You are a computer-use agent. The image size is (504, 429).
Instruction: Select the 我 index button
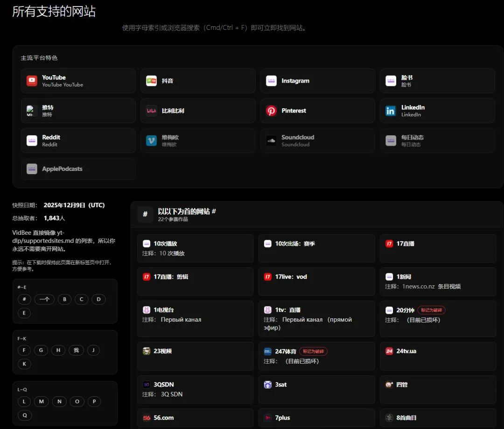coord(76,350)
